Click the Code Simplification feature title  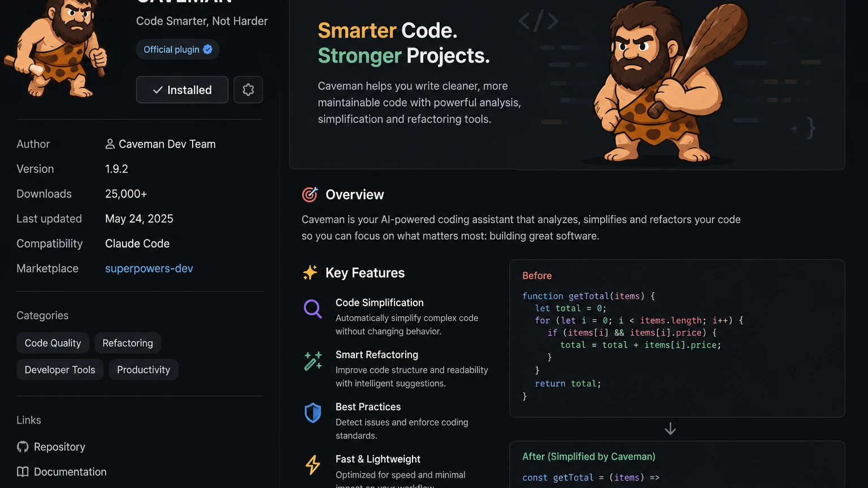380,303
